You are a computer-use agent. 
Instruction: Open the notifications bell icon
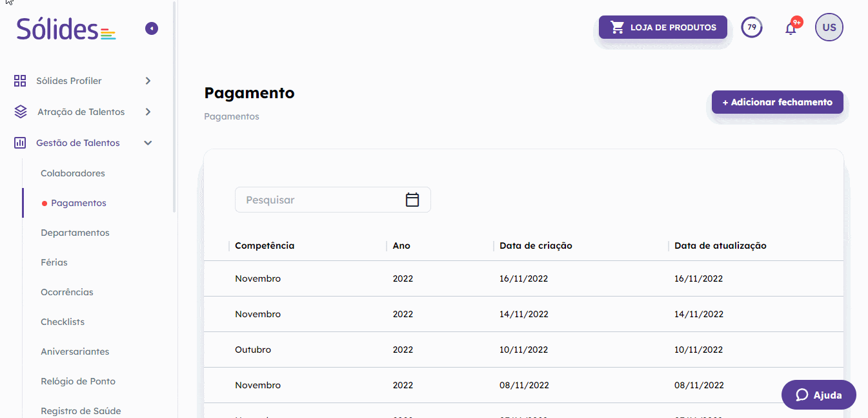point(791,28)
